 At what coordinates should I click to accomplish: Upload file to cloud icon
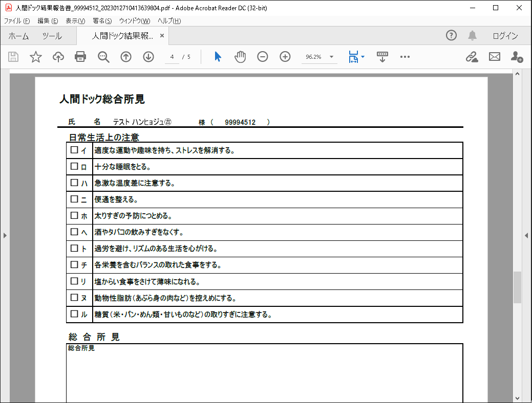(58, 57)
